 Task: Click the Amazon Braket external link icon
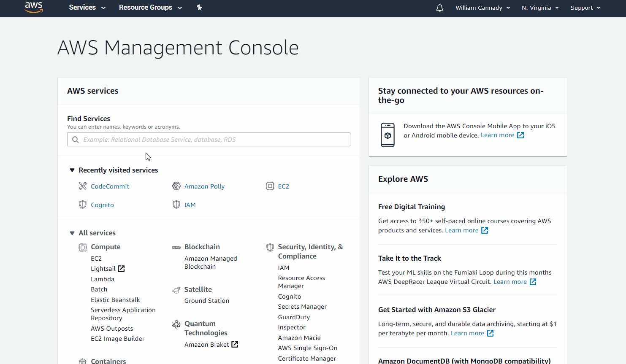pos(235,345)
